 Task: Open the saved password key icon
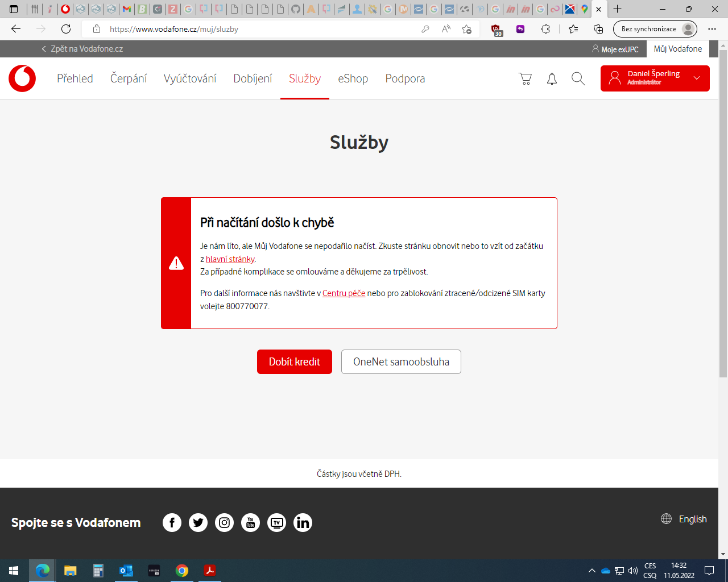pos(425,29)
